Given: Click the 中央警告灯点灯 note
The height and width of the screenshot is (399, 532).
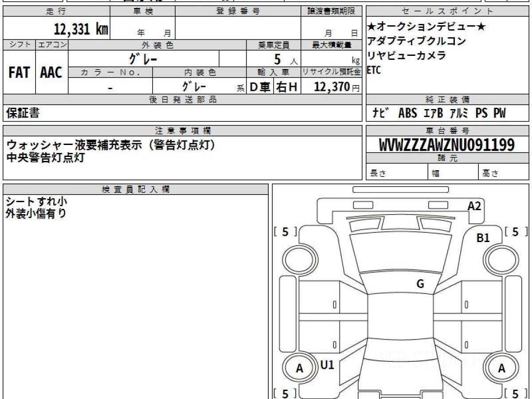Looking at the screenshot, I should click(x=45, y=157).
